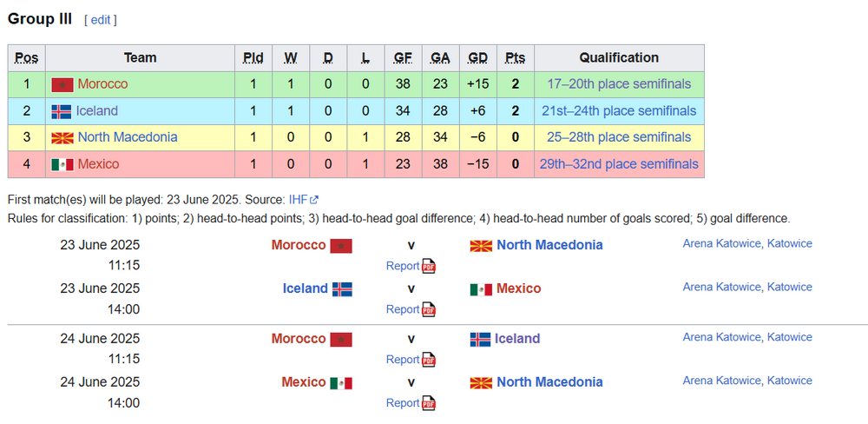Click the Iceland flag icon in standings table
This screenshot has height=424, width=868.
(62, 111)
